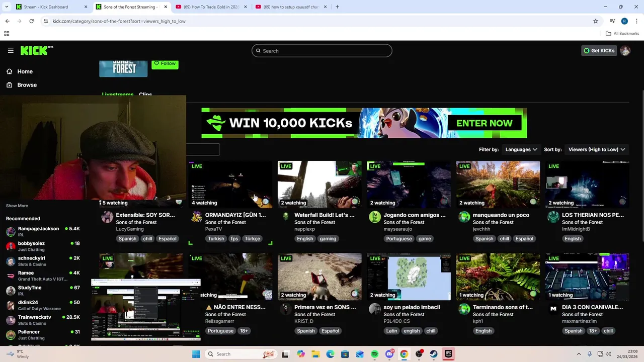This screenshot has height=362, width=644.
Task: Open Spotify from the taskbar
Action: click(374, 354)
